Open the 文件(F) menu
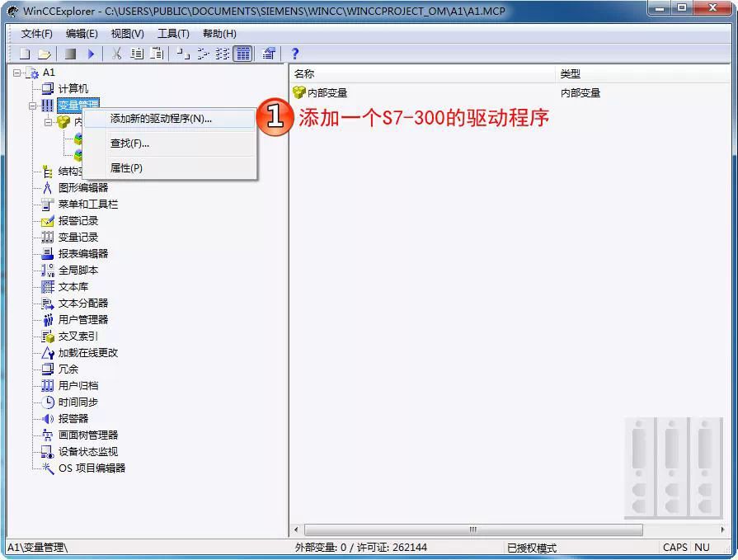 point(37,34)
